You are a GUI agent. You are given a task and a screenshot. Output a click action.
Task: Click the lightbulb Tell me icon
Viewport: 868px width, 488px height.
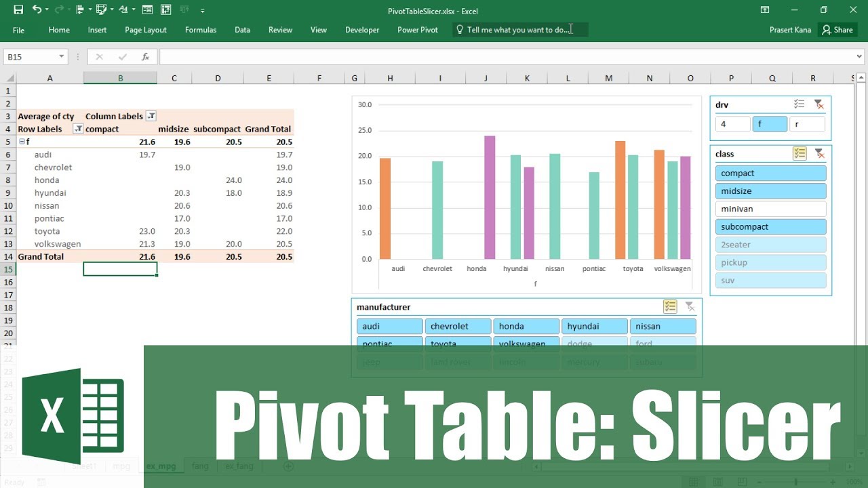pyautogui.click(x=460, y=30)
